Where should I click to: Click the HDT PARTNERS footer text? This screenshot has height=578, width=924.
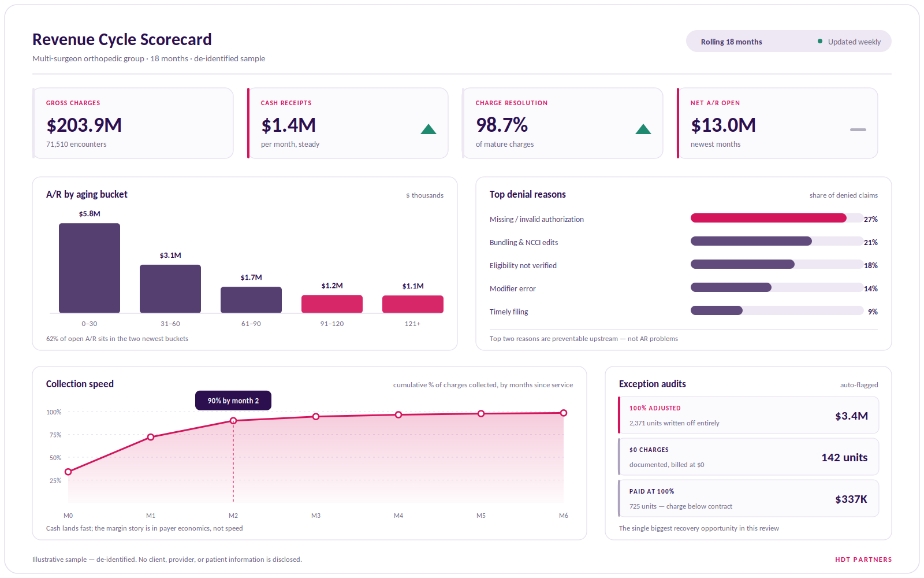[863, 560]
